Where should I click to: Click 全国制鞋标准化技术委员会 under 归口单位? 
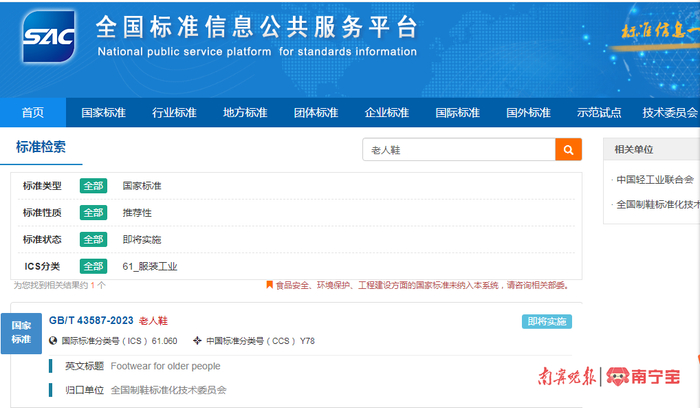tap(169, 390)
